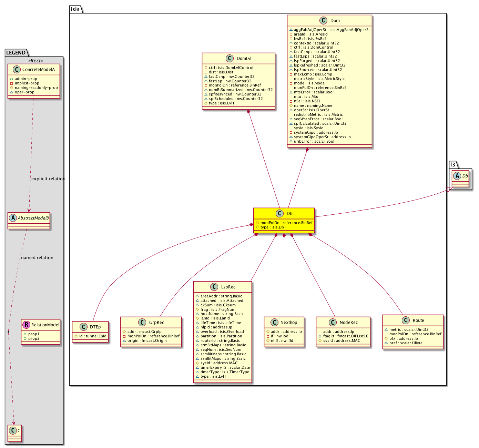Screen dimensions: 479x448
Task: Select the abstract A icon in l3 package
Action: (x=457, y=176)
